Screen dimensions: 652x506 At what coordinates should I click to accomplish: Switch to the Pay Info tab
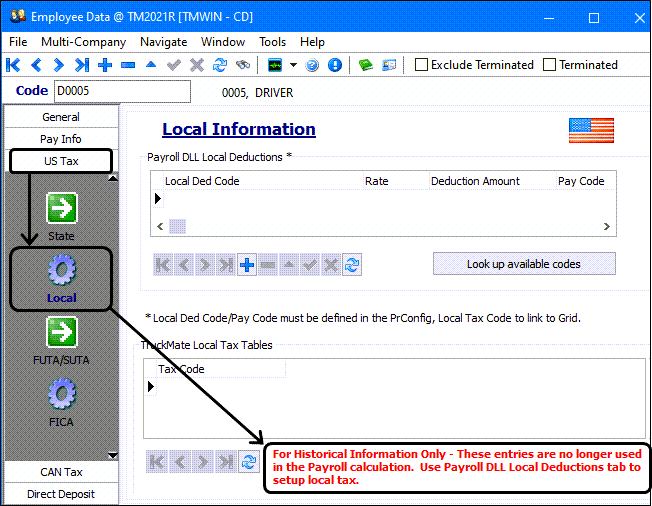tap(61, 139)
